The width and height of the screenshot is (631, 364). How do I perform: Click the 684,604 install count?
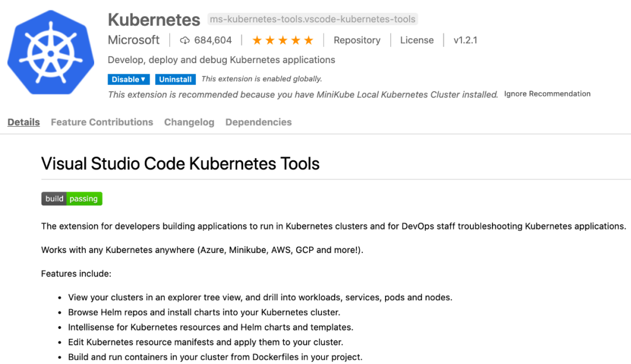[x=213, y=40]
